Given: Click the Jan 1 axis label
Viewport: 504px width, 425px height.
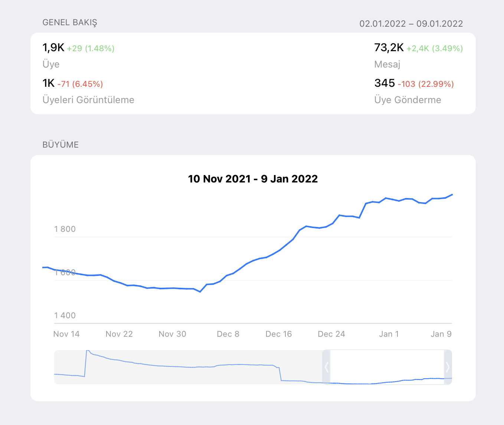Looking at the screenshot, I should [x=389, y=334].
